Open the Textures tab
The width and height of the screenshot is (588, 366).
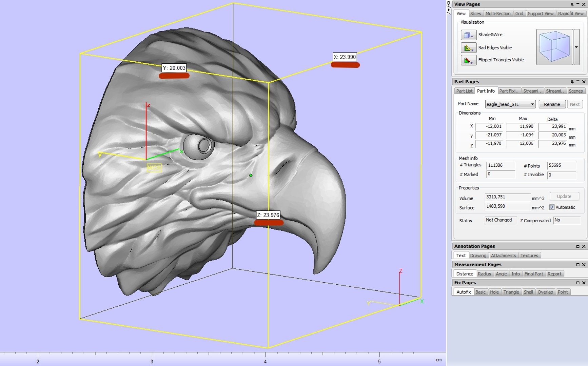pyautogui.click(x=529, y=256)
